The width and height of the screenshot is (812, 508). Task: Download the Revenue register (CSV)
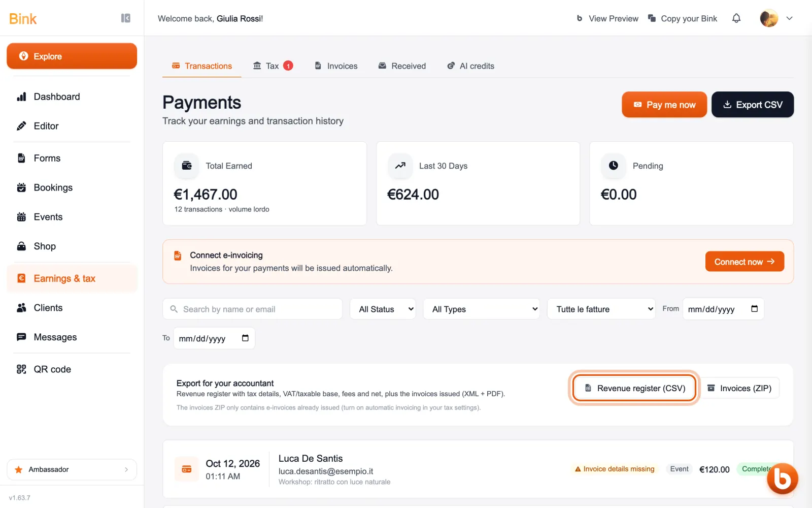click(634, 388)
